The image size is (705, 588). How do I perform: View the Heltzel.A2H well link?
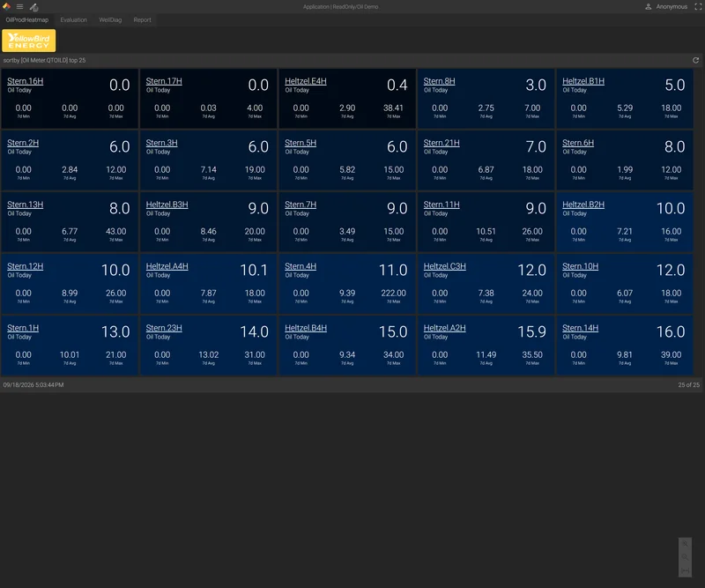click(445, 328)
